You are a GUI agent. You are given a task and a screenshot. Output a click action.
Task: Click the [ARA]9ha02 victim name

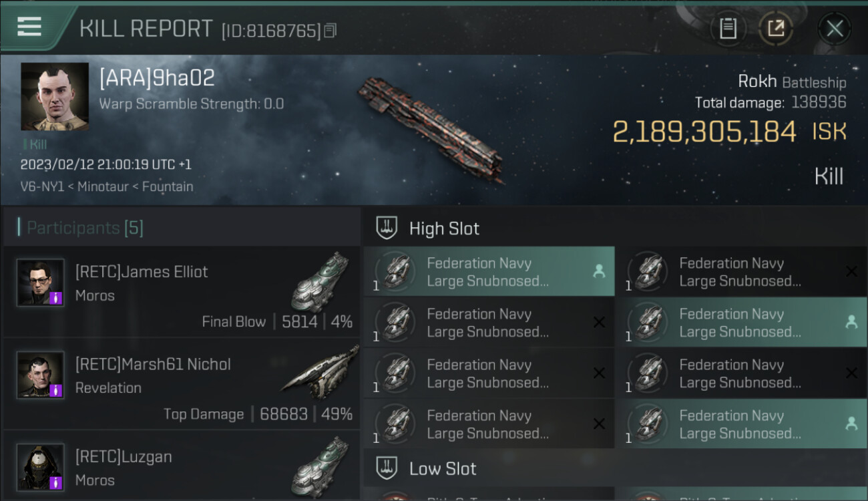157,78
